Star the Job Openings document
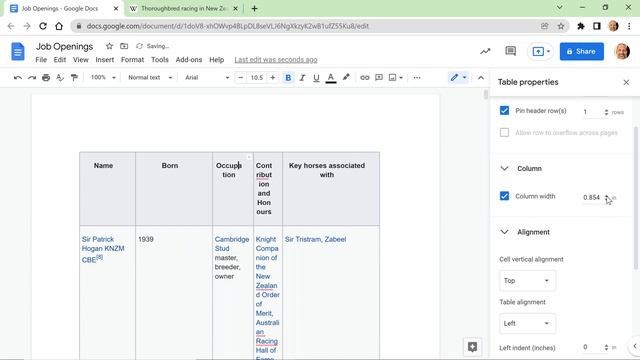640x360 pixels. 109,46
